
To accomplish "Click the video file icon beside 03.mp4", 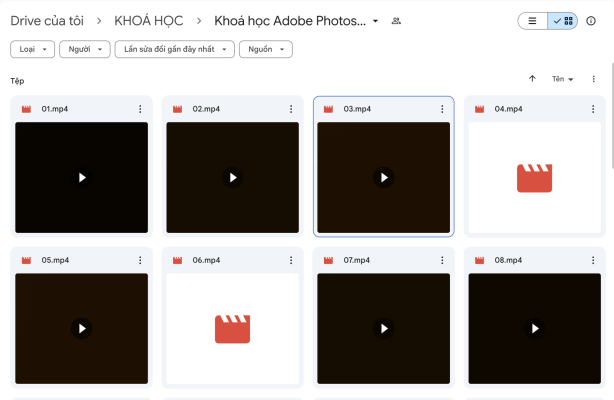I will pos(329,109).
